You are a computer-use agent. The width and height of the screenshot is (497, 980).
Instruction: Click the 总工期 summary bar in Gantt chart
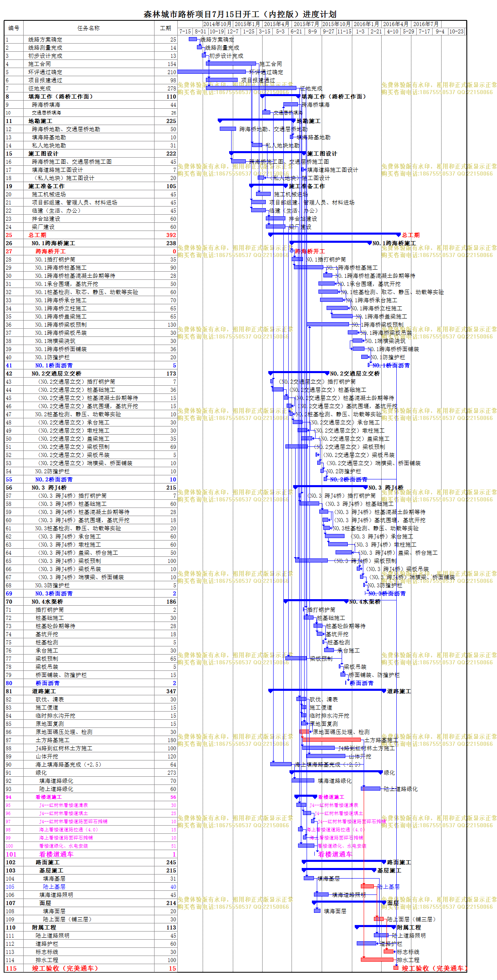pos(335,234)
